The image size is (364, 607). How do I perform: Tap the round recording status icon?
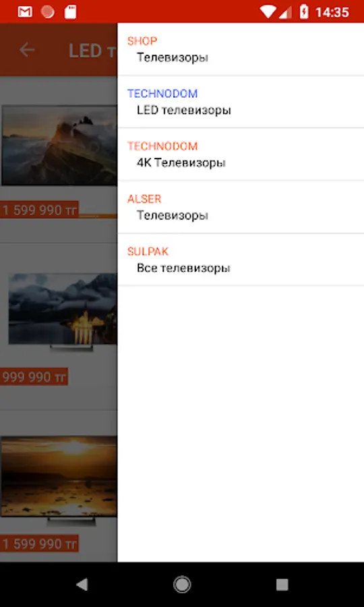point(48,12)
